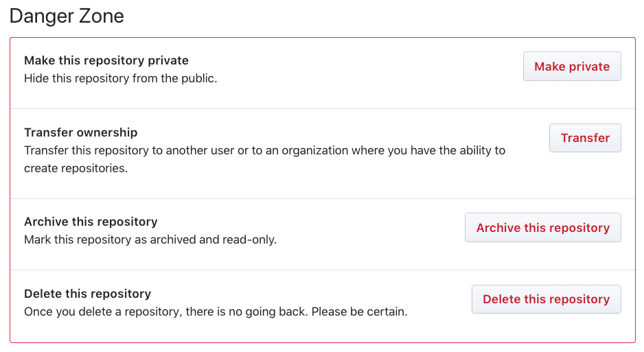
Task: Click the divider below the Make private row
Action: pos(322,109)
